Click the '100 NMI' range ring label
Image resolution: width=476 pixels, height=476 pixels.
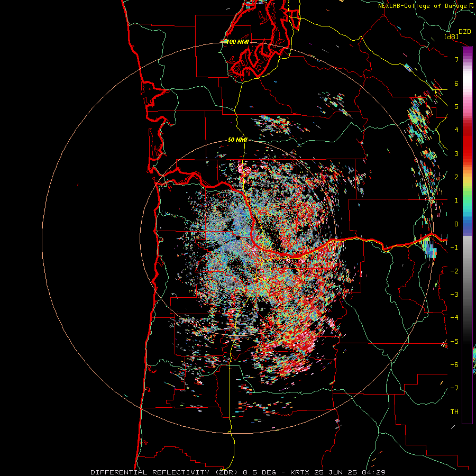point(237,42)
